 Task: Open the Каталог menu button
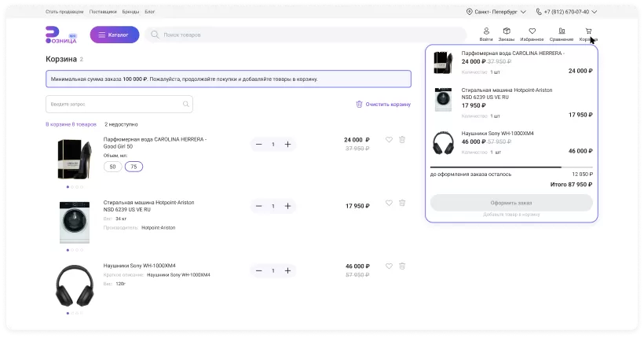[x=115, y=35]
